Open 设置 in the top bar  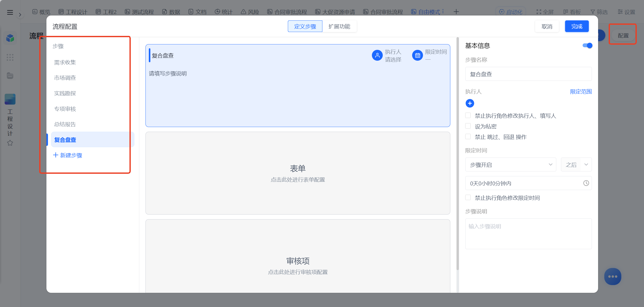click(626, 12)
